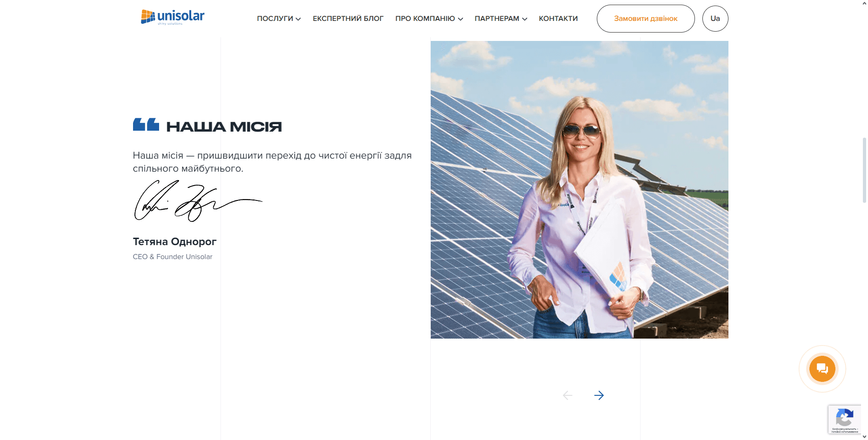Open КОНТАКТИ menu item
This screenshot has width=868, height=440.
coord(558,19)
